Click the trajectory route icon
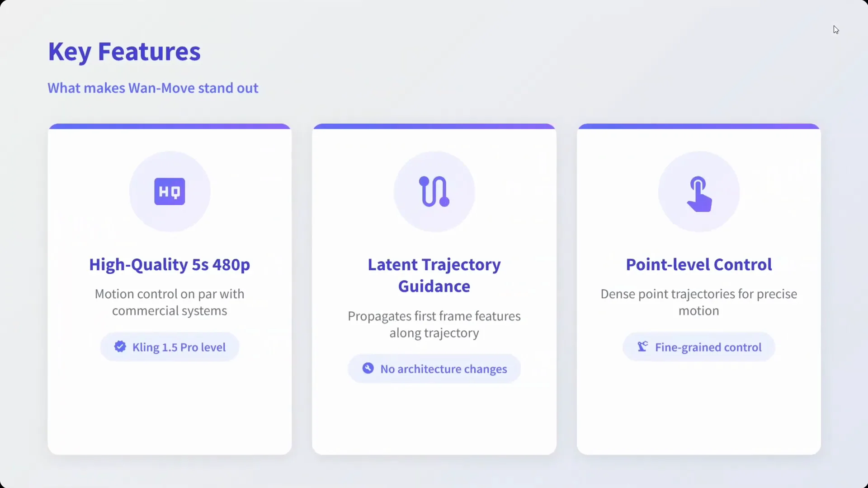Viewport: 868px width, 488px height. pos(434,192)
